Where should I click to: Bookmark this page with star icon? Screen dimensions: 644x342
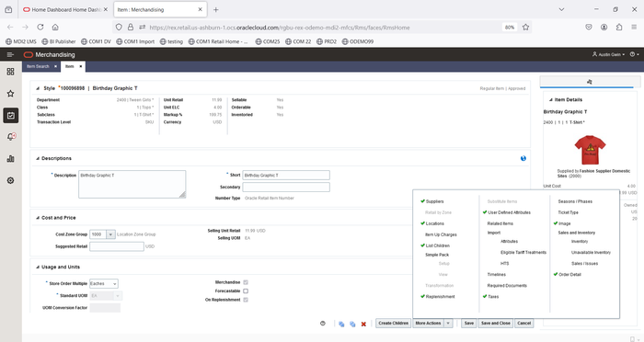tap(525, 27)
